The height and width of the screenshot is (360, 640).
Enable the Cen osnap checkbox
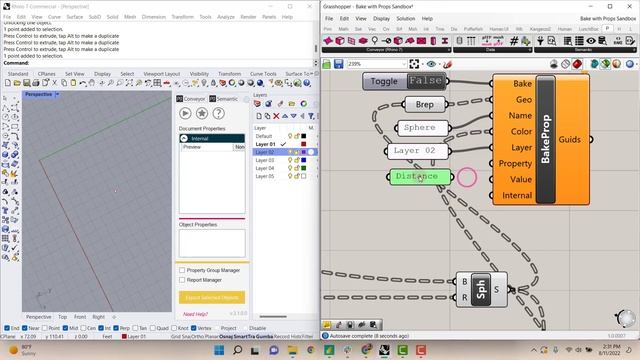(x=83, y=328)
